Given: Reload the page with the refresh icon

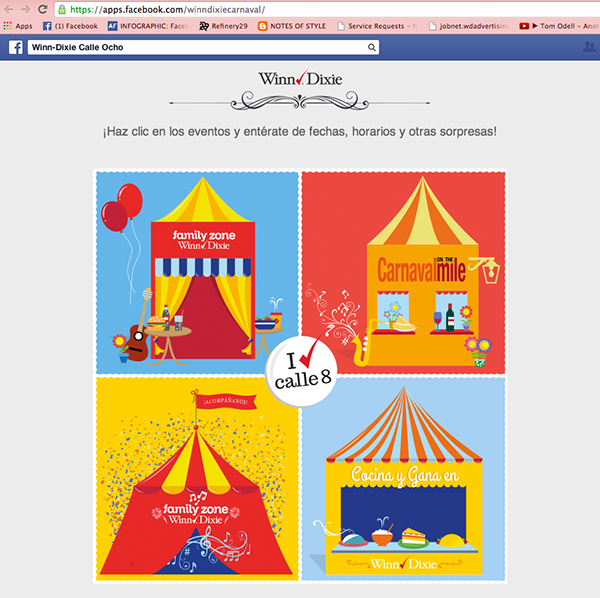Looking at the screenshot, I should 43,9.
